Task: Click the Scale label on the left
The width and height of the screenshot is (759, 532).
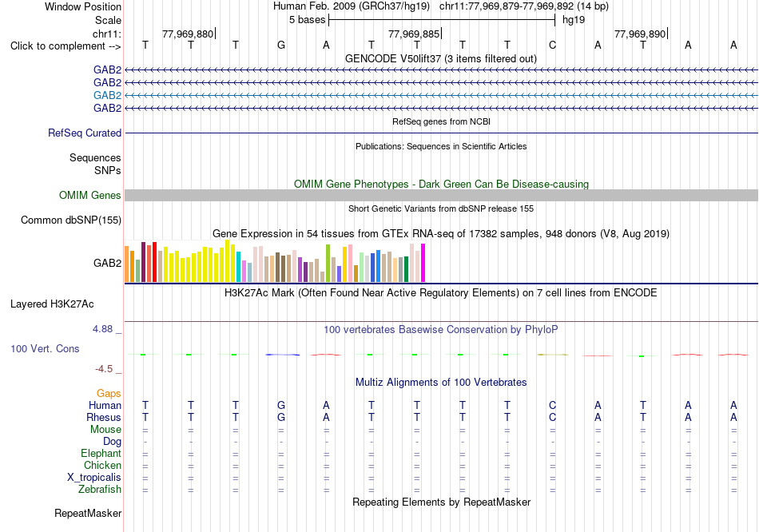Action: coord(108,20)
